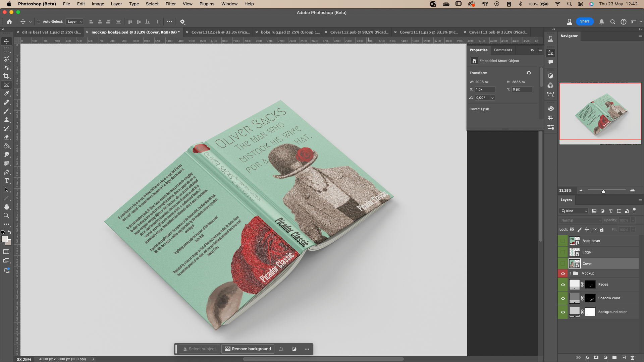Click the Remove background button
The image size is (644, 362).
click(248, 349)
